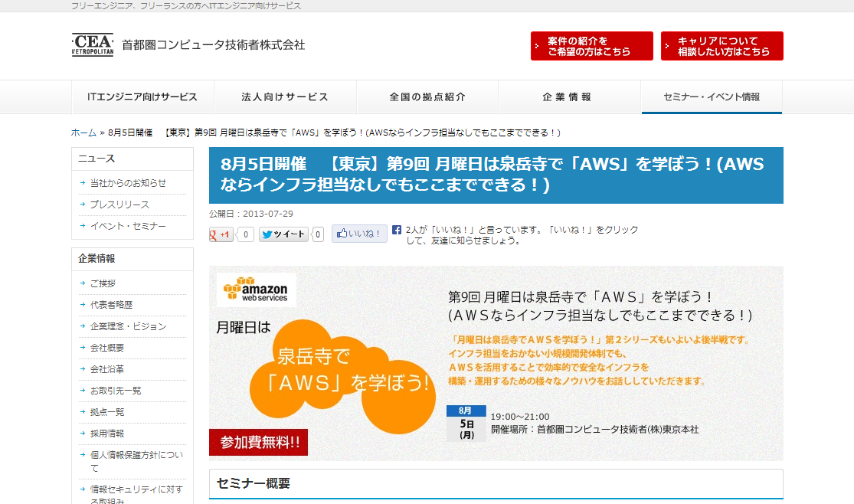Click キャリアについて相談したい方はこちら red button

tap(722, 46)
